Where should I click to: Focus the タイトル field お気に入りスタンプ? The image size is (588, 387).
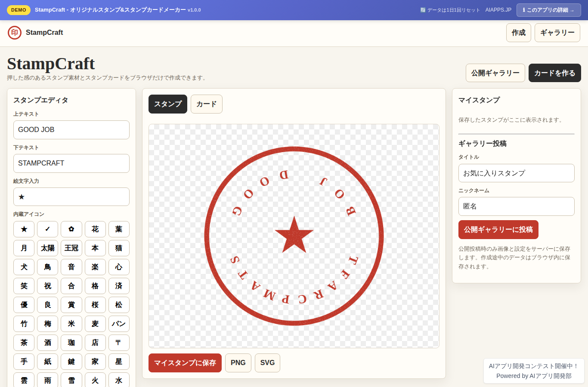pos(517,173)
